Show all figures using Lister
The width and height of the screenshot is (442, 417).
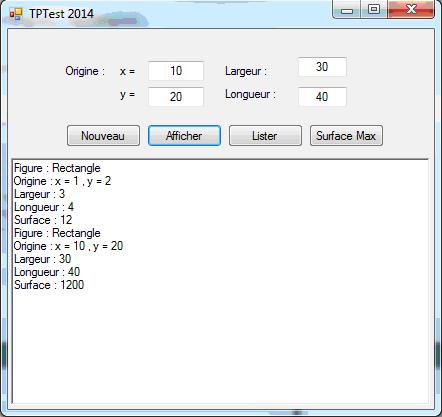pos(265,136)
